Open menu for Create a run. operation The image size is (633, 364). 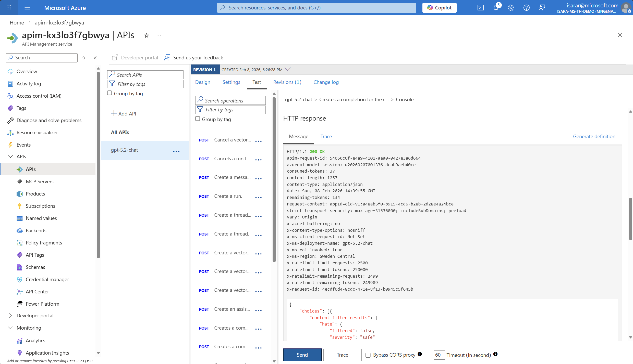point(258,198)
